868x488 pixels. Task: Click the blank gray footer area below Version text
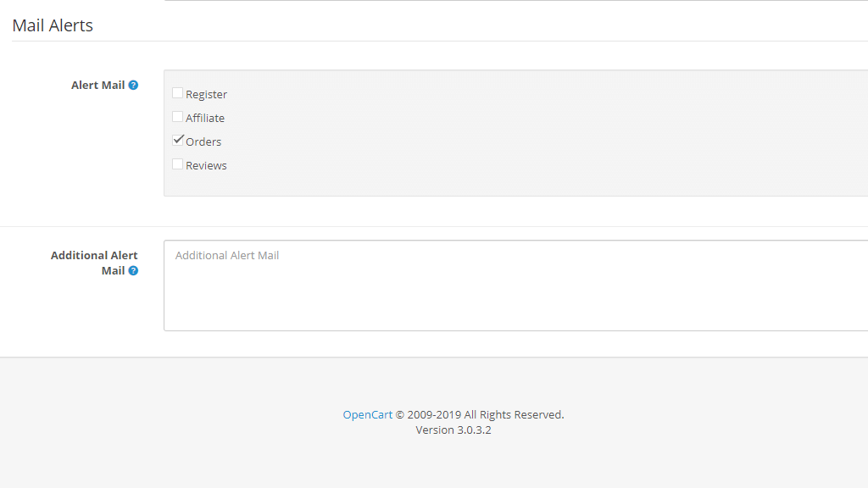(x=434, y=464)
